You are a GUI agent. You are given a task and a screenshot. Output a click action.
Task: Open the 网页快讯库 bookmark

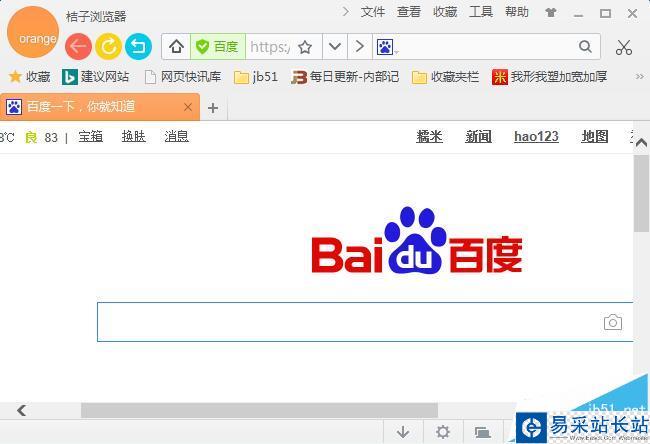[x=183, y=77]
